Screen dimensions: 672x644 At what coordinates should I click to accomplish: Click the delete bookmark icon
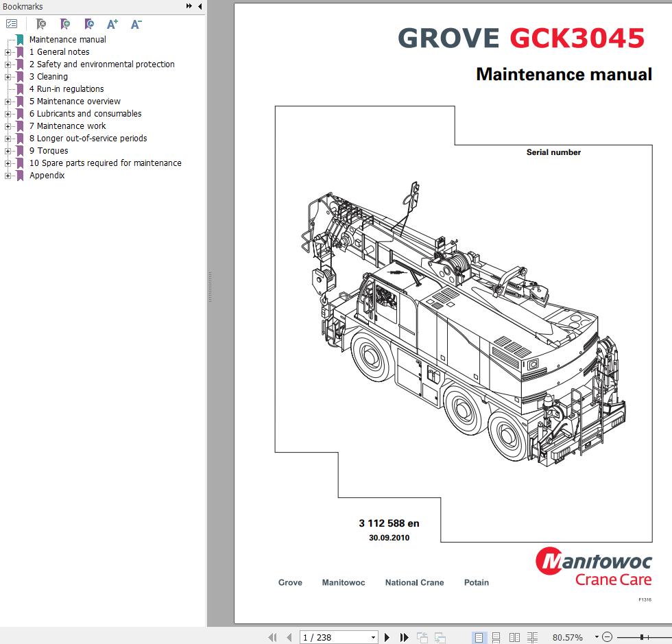pos(41,24)
